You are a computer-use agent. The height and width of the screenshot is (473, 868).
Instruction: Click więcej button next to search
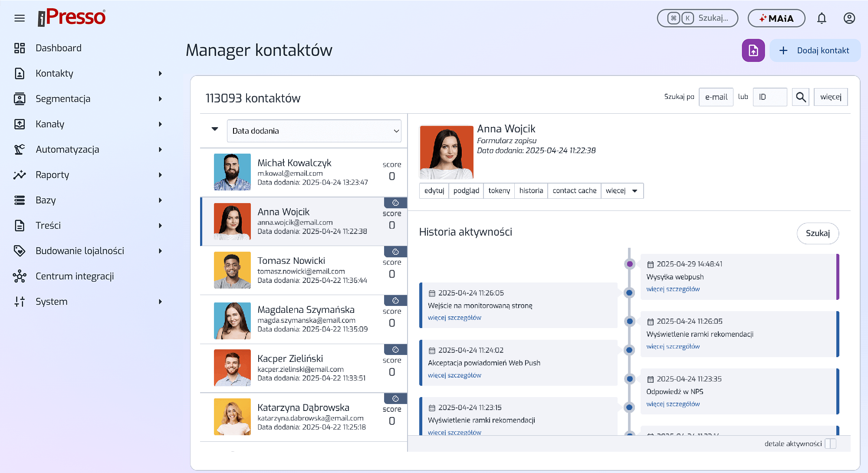coord(831,97)
